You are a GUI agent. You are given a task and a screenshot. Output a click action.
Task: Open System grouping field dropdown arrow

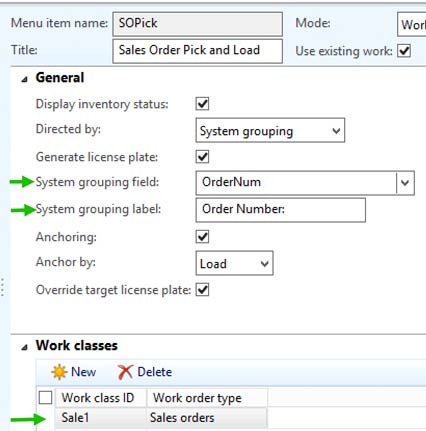405,183
